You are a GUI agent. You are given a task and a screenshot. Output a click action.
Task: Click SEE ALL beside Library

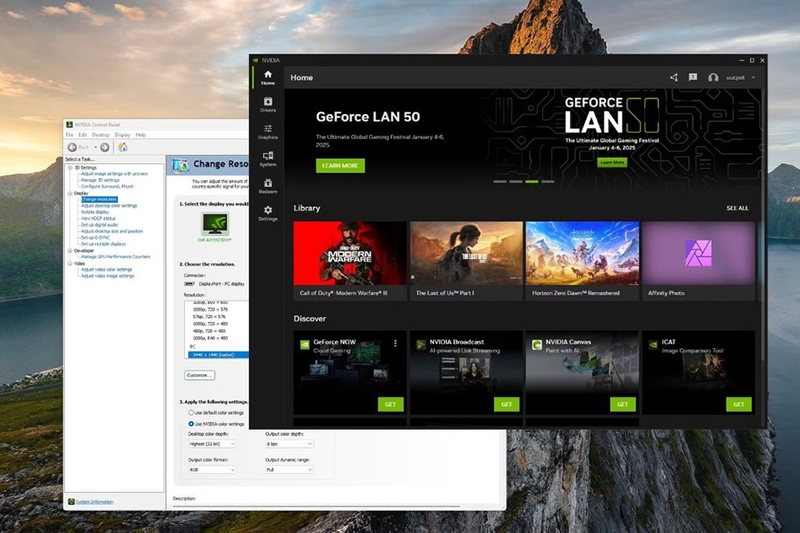tap(737, 208)
